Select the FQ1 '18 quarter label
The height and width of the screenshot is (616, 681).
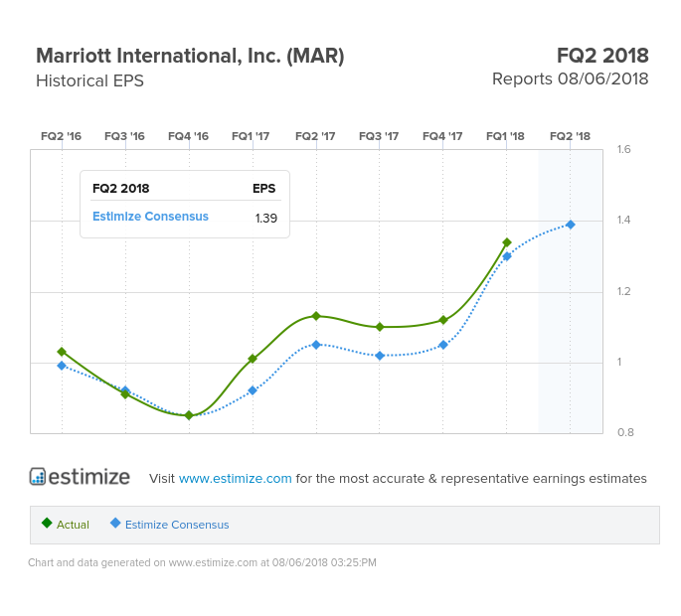point(506,136)
